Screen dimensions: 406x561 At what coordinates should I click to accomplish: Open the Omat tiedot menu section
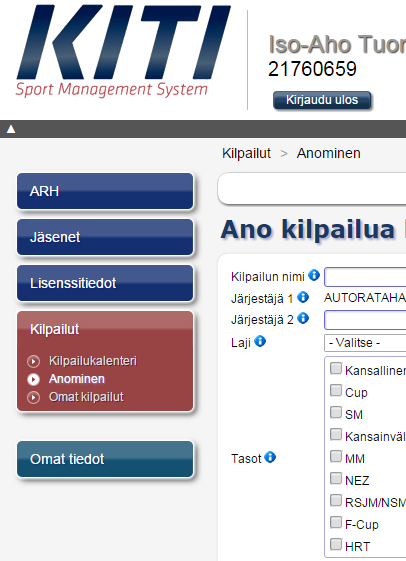105,459
